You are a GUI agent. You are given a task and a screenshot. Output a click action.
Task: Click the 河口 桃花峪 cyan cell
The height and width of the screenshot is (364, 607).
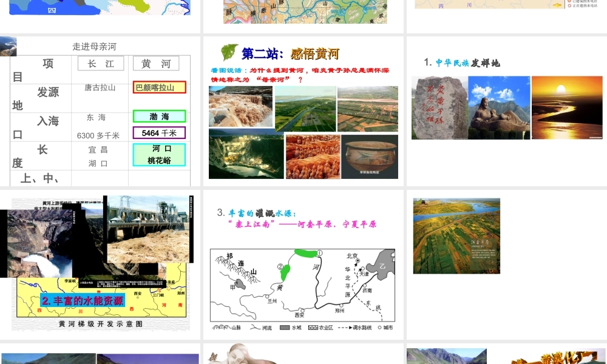[x=159, y=155]
